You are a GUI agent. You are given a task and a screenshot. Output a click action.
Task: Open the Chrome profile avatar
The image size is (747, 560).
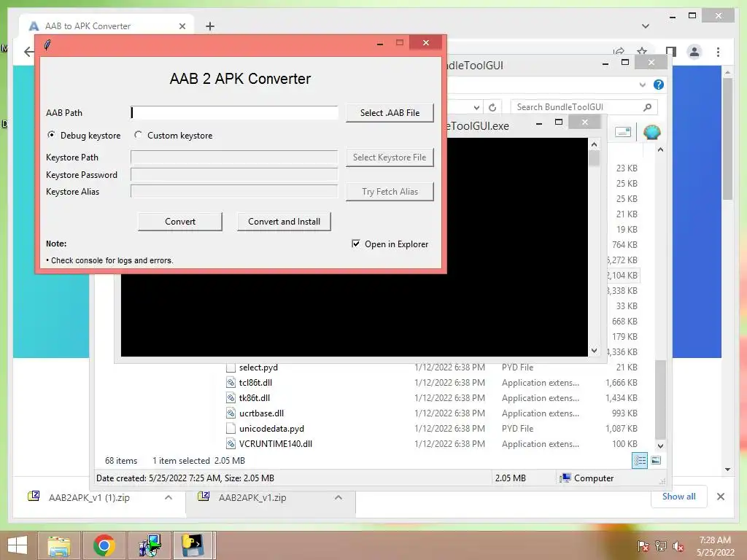tap(694, 52)
